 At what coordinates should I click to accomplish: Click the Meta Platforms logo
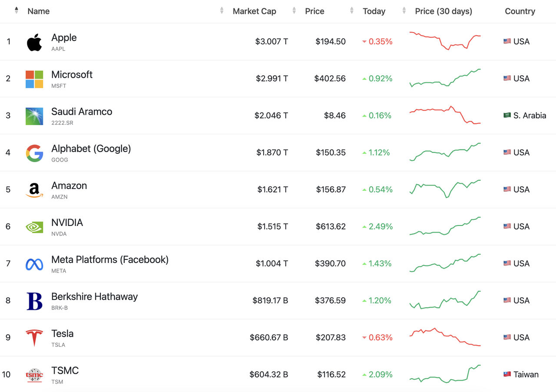pos(34,264)
